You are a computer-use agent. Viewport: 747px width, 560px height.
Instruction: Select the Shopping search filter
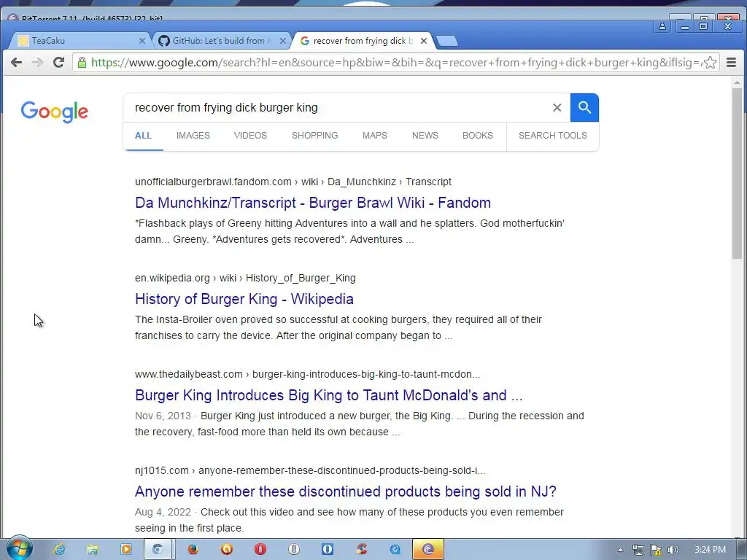coord(315,136)
